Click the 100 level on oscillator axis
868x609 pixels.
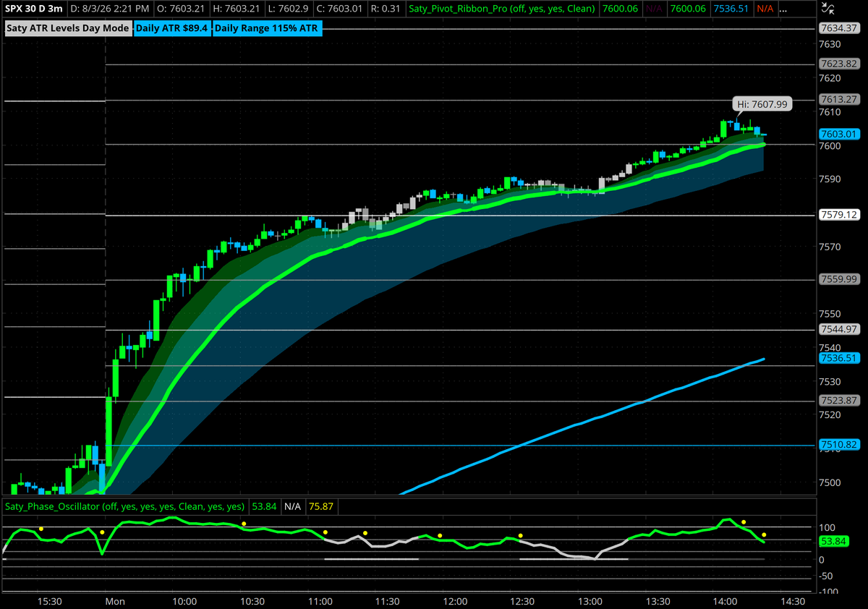[827, 528]
